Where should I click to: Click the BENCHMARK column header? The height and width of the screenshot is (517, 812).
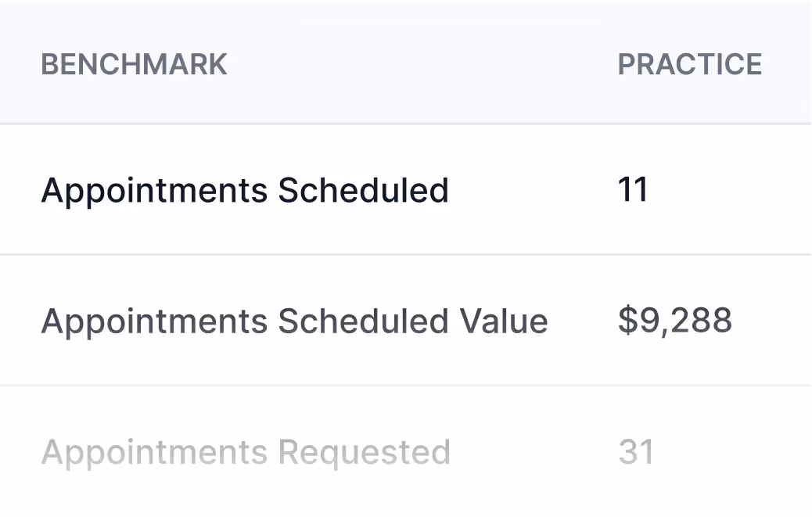coord(134,65)
